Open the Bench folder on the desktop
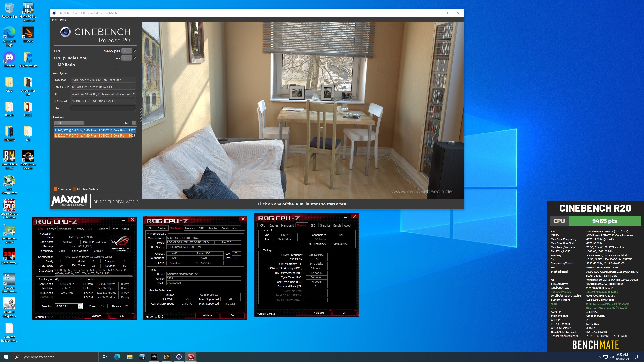 [x=9, y=109]
